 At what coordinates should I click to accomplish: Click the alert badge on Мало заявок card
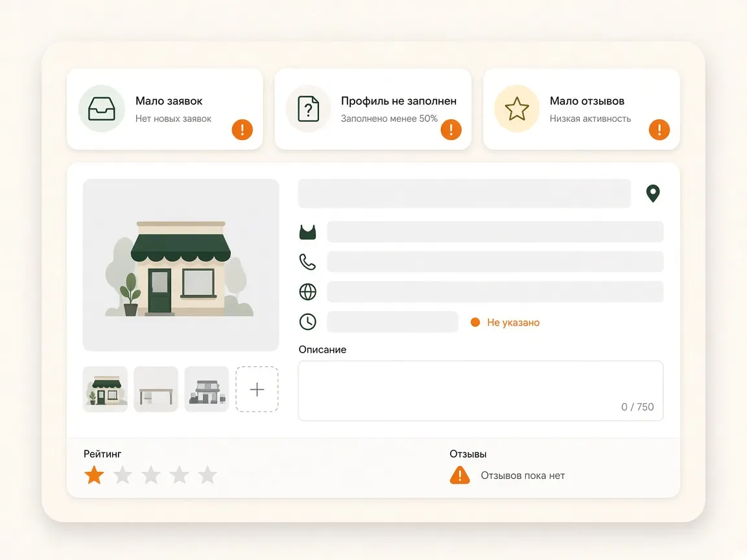pos(243,130)
